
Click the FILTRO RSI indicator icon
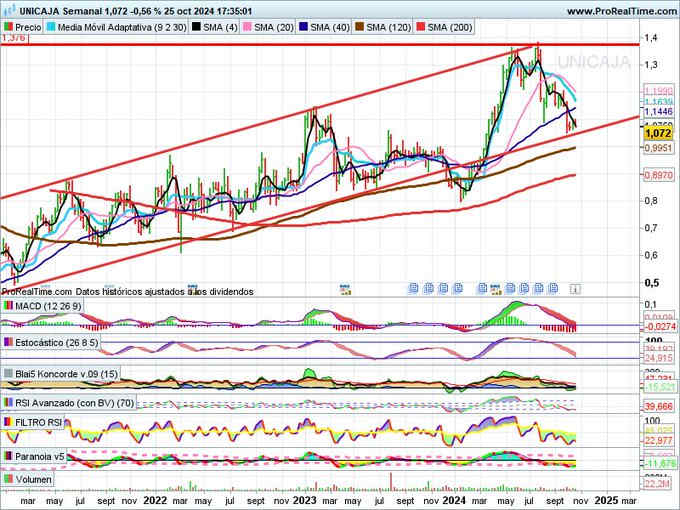(x=8, y=422)
